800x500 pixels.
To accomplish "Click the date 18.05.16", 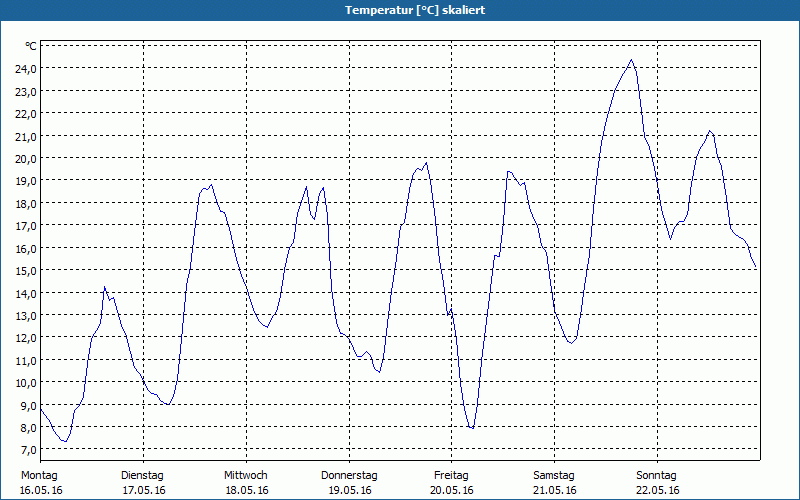I will tap(247, 490).
